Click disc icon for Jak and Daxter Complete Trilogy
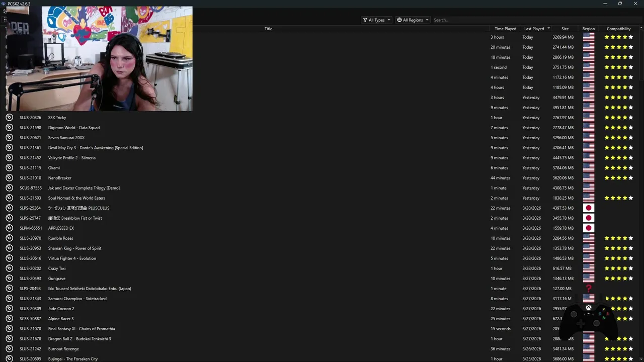 tap(9, 188)
